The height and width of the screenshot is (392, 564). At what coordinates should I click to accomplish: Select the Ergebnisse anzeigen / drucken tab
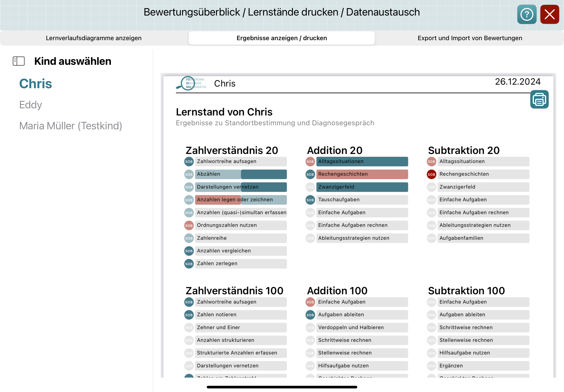(281, 38)
